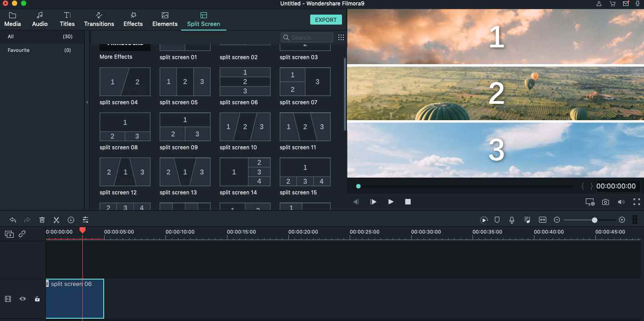Switch to the Transitions tab
This screenshot has width=644, height=321.
pyautogui.click(x=99, y=20)
